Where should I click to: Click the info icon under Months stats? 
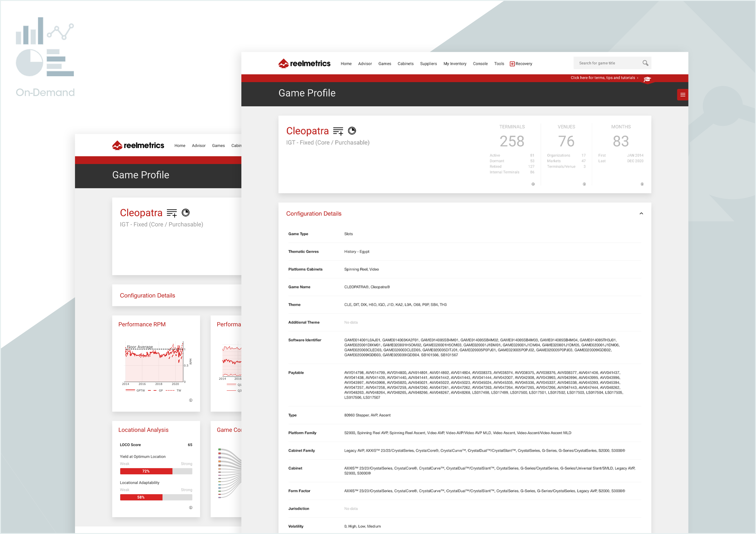[x=642, y=184]
